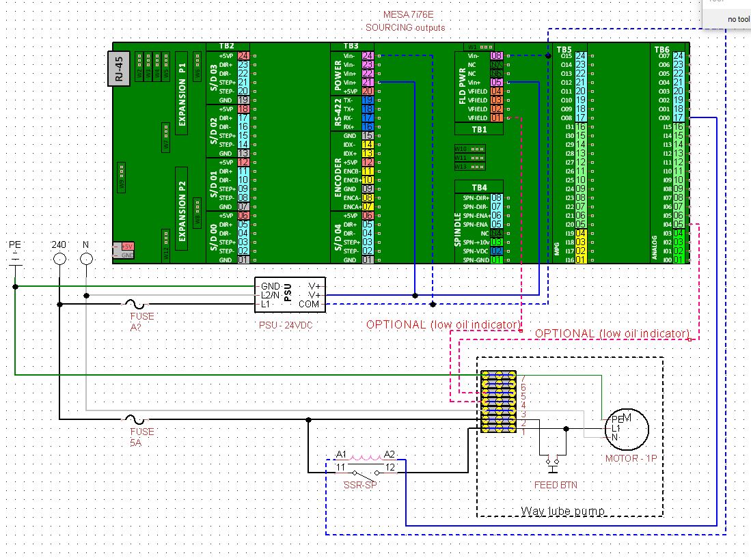Click relay contact terminal 12
Image resolution: width=751 pixels, height=560 pixels.
point(390,468)
